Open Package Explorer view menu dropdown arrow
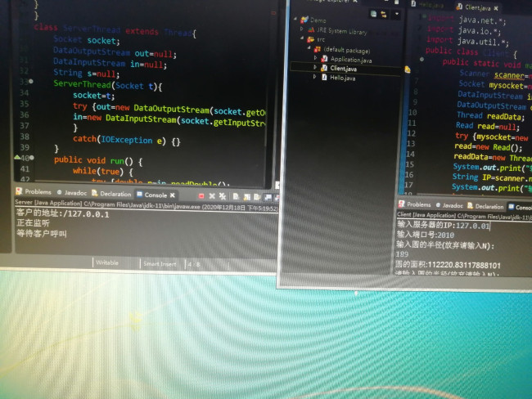 (396, 14)
